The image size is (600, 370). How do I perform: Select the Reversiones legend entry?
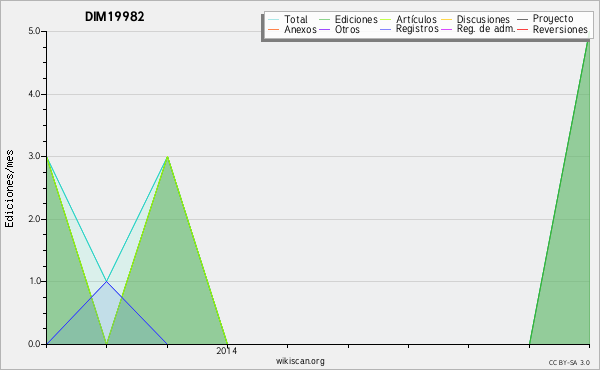pos(552,29)
